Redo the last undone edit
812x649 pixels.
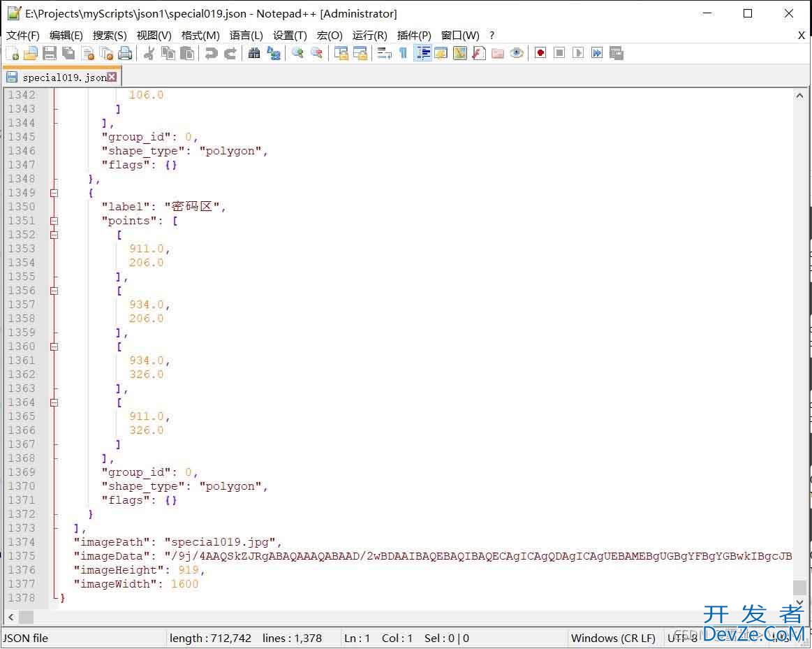coord(230,53)
